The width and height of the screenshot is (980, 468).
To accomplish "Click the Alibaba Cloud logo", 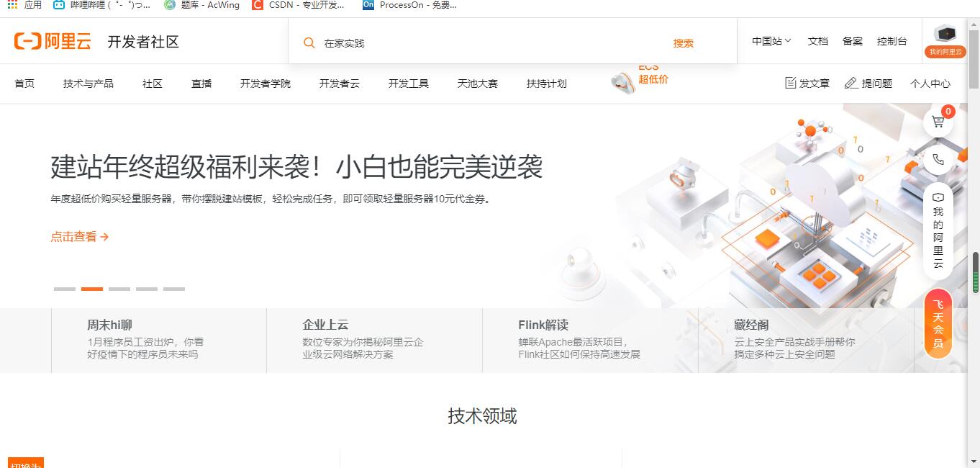I will pyautogui.click(x=53, y=41).
